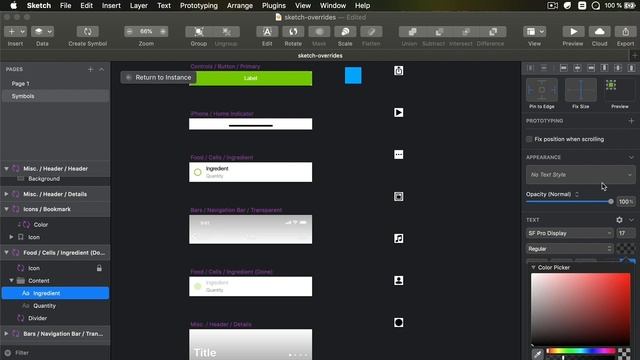Select the green Label button symbol
The height and width of the screenshot is (360, 640).
[251, 78]
